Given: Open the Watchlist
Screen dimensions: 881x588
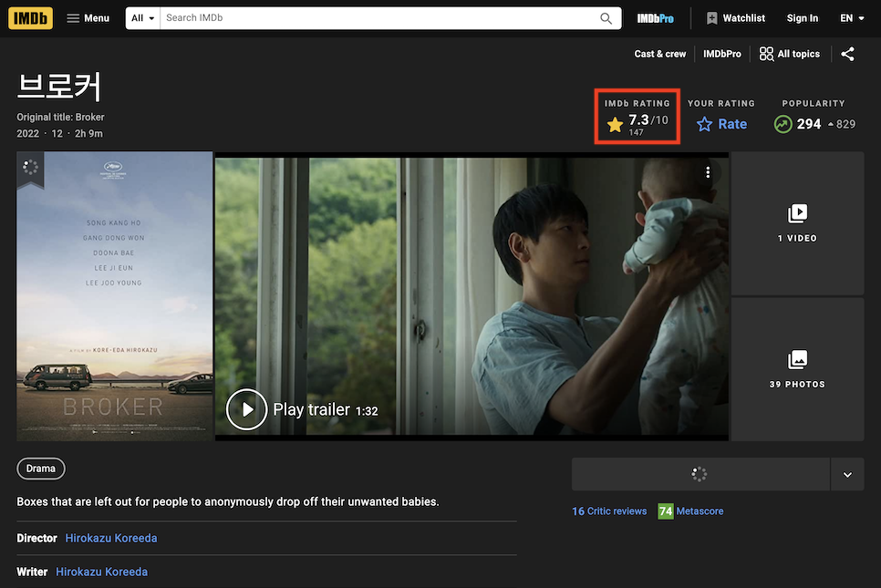Looking at the screenshot, I should pyautogui.click(x=735, y=18).
